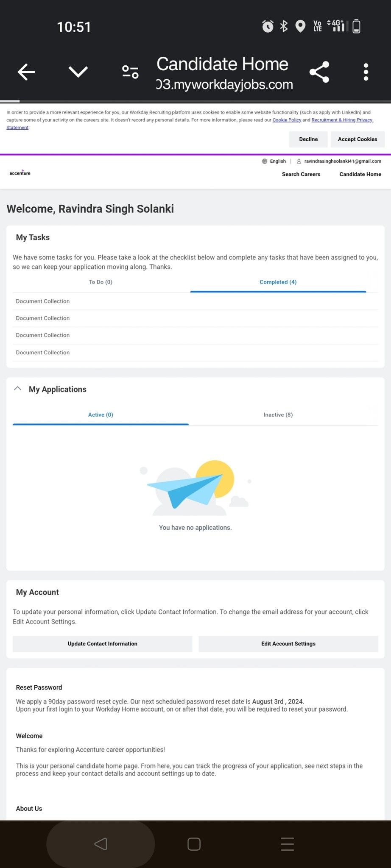Screen dimensions: 391x868
Task: Click the Accenture logo
Action: pos(20,172)
